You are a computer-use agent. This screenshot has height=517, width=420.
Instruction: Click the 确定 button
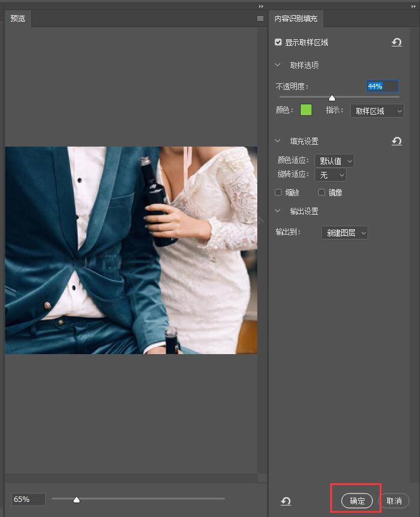tap(357, 501)
